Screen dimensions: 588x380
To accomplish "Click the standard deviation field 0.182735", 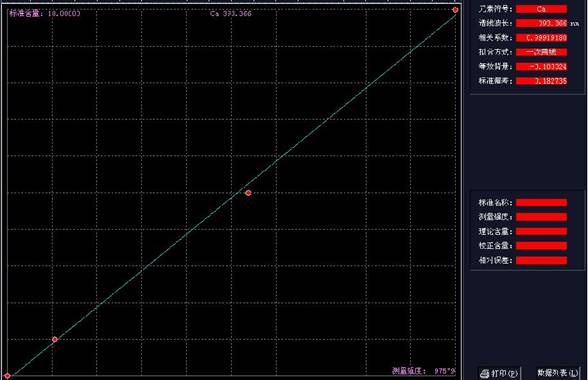I will tap(541, 81).
